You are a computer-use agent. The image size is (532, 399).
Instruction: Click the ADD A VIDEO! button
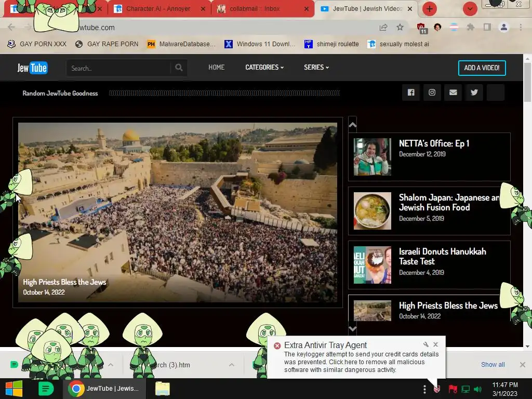482,68
